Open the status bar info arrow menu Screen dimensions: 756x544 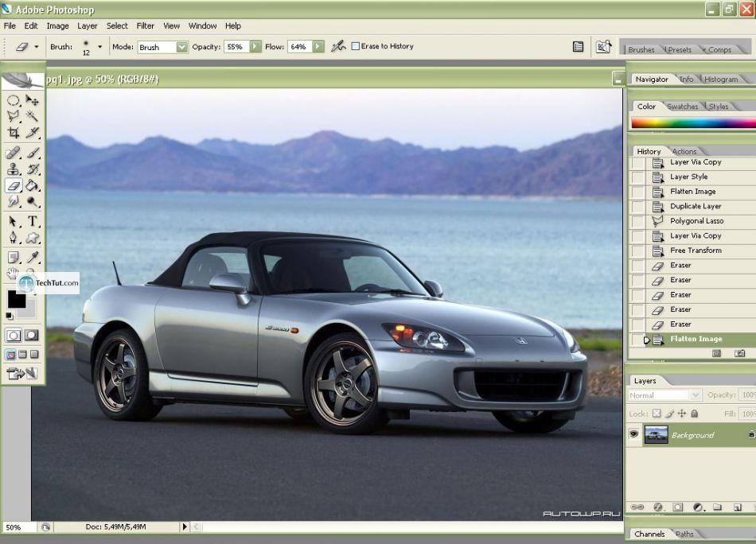click(184, 527)
